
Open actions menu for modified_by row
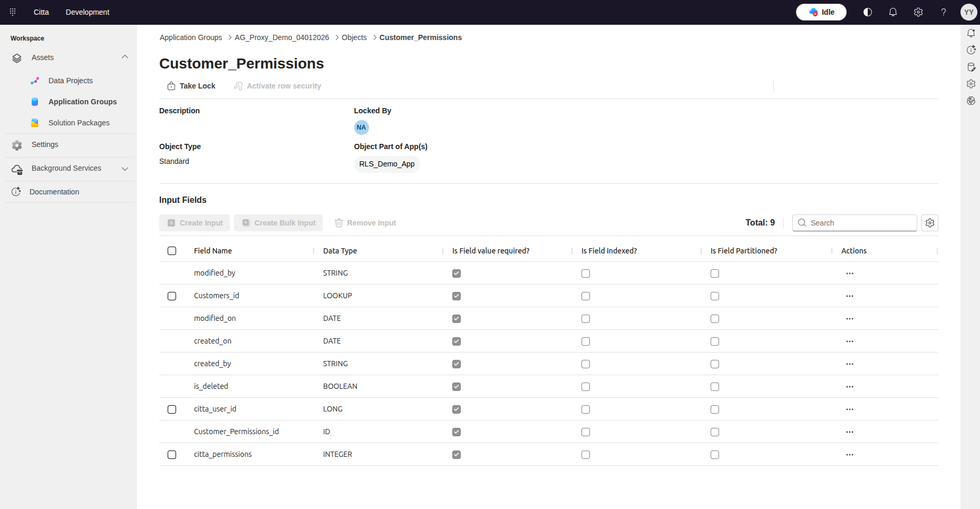[x=849, y=273]
